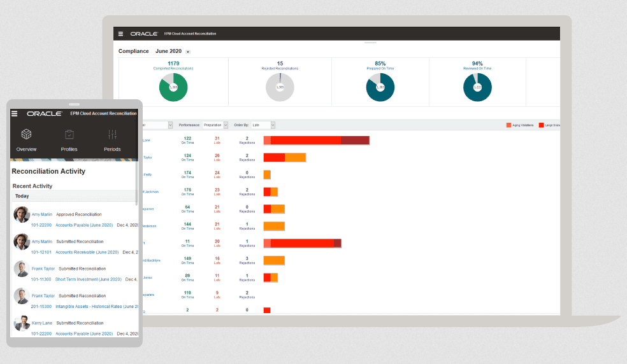Click the Aging Violations legend swatch

tap(508, 125)
